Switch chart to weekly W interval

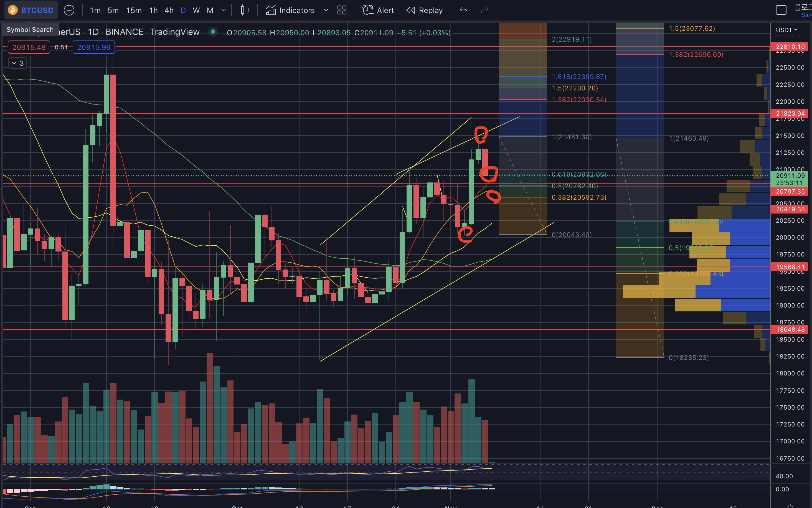point(196,10)
